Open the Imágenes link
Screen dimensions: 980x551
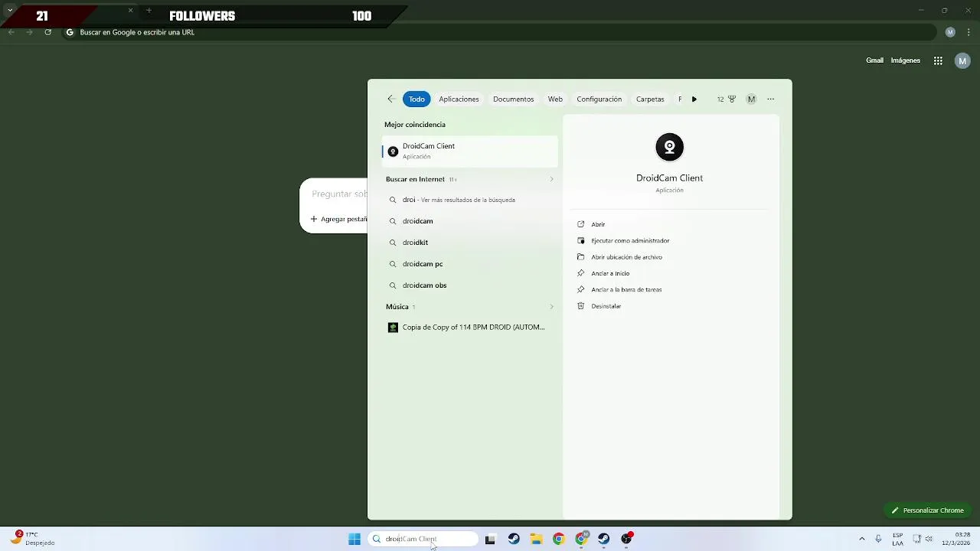point(905,60)
